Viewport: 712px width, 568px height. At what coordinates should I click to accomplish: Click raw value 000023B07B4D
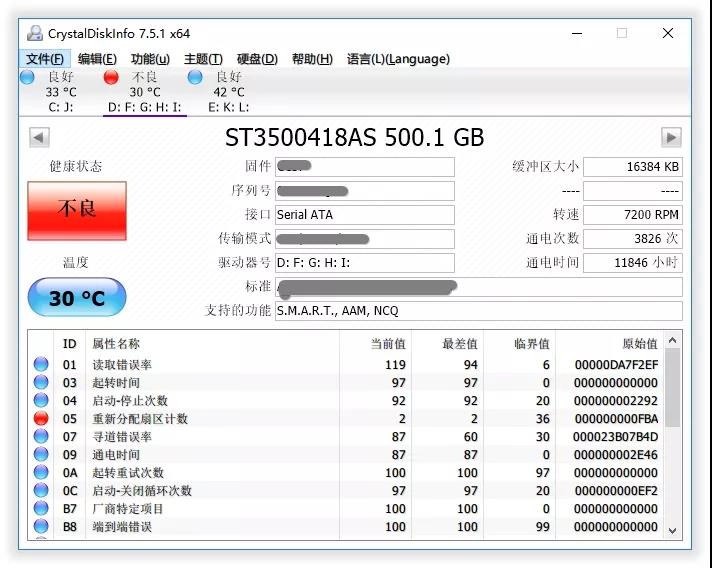pos(615,437)
